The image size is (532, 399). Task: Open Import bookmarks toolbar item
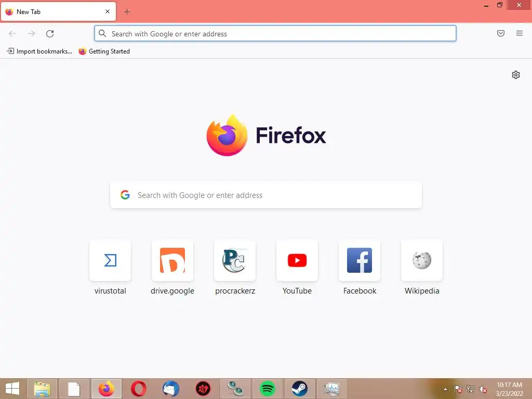coord(39,51)
